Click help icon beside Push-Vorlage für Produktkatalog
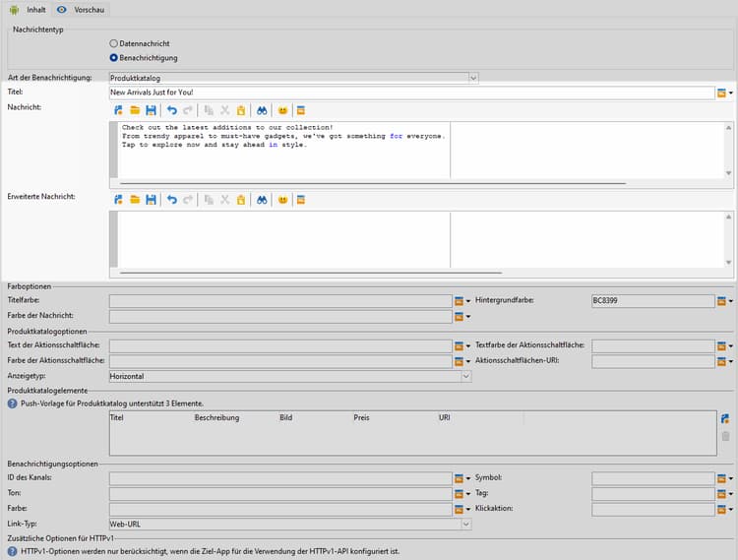 click(12, 404)
